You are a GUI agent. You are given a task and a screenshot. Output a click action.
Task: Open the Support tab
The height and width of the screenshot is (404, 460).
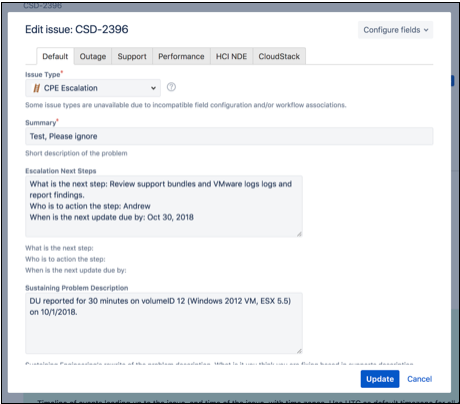(x=132, y=56)
